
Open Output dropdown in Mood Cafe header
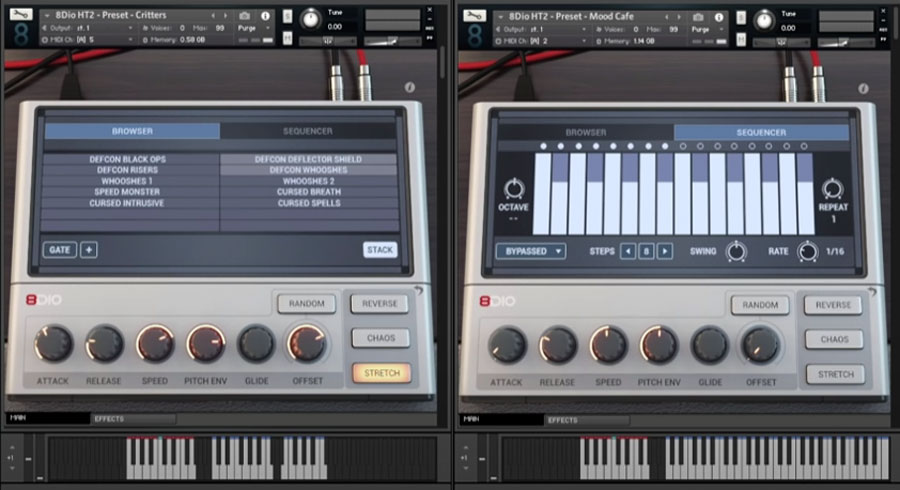[541, 29]
